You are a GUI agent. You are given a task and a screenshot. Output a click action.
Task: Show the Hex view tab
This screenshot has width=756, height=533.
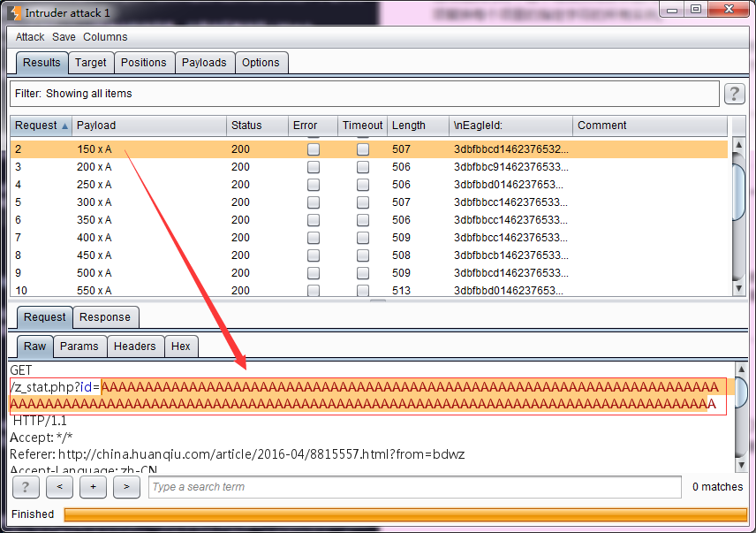pos(181,346)
